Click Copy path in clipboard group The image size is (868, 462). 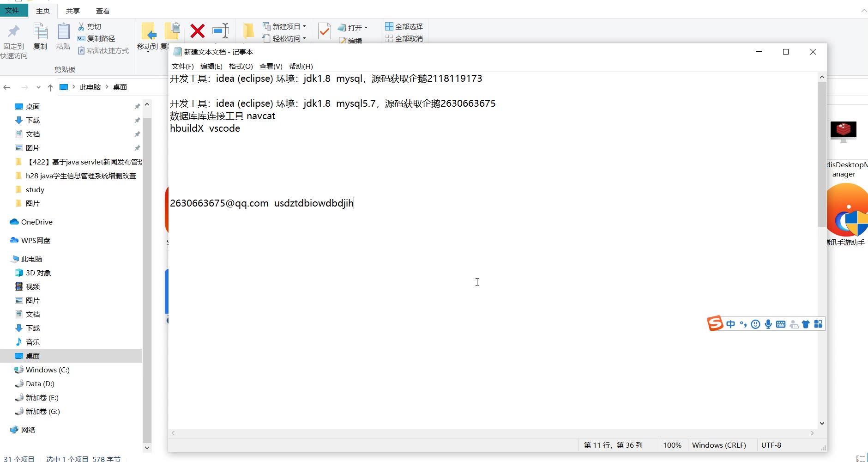point(96,38)
